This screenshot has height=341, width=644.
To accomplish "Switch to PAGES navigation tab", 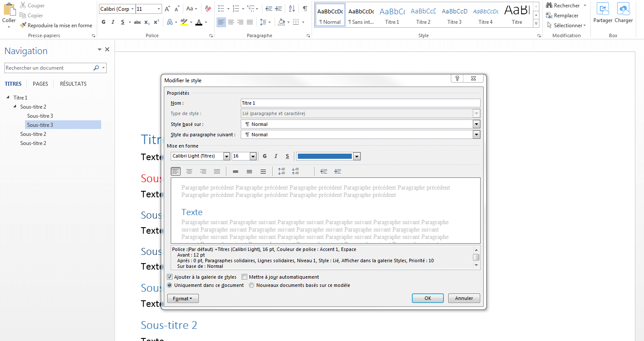I will [41, 84].
